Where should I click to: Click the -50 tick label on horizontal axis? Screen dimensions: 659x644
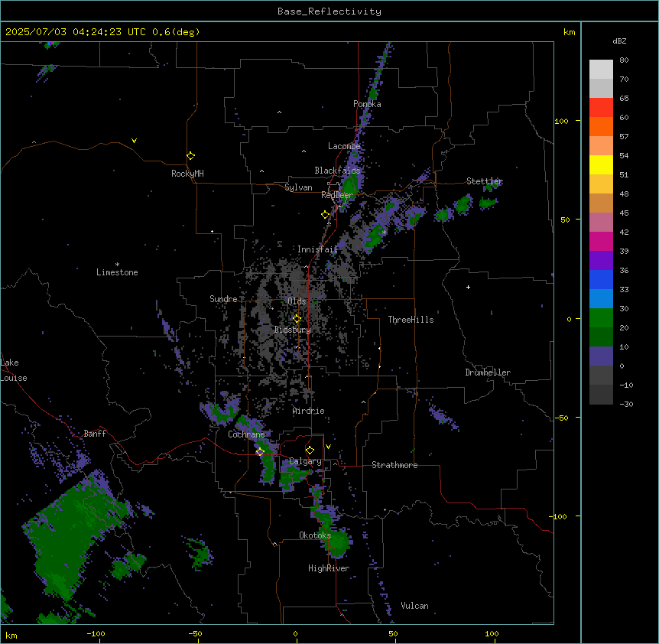click(x=195, y=633)
